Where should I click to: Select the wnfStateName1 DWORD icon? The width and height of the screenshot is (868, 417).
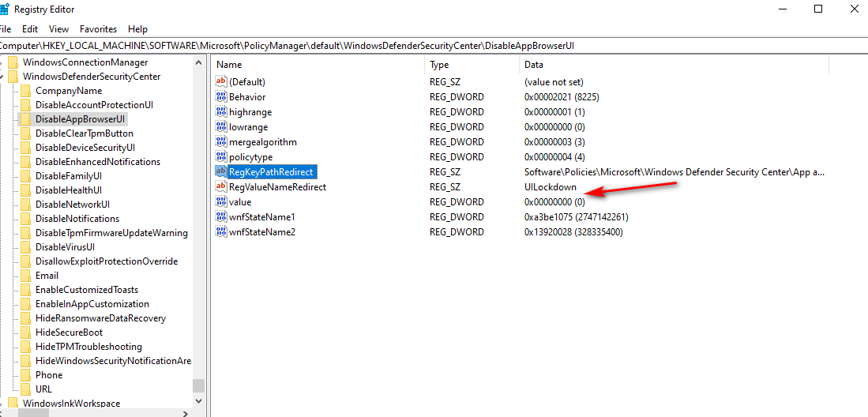221,216
